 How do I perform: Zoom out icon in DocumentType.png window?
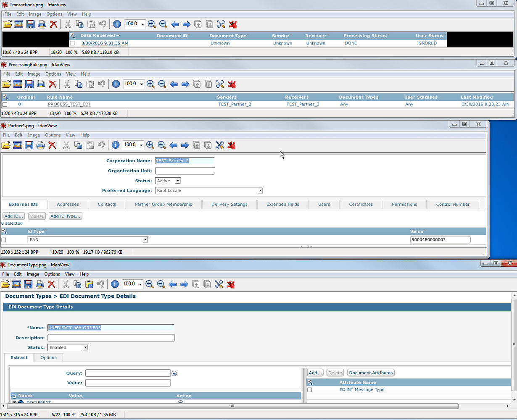(x=161, y=284)
